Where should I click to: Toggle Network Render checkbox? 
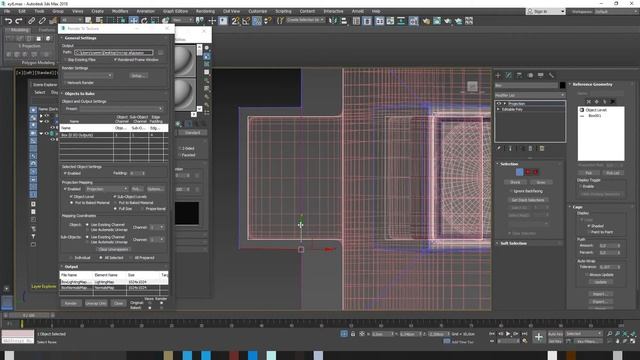point(65,83)
